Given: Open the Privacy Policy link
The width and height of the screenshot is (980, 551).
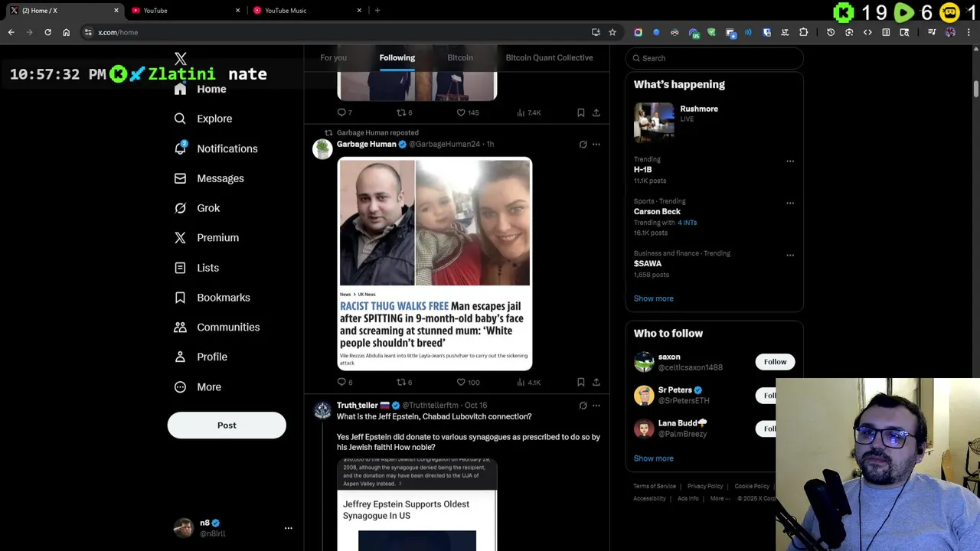Looking at the screenshot, I should (x=705, y=486).
